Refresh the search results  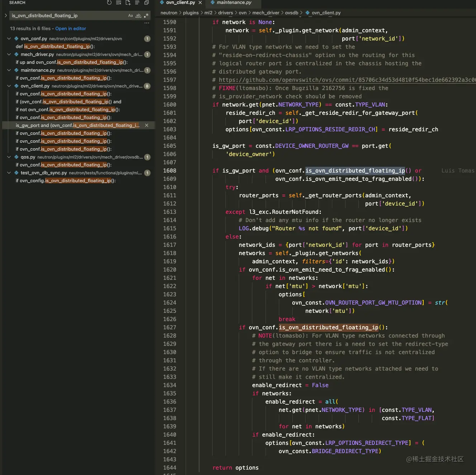coord(109,3)
